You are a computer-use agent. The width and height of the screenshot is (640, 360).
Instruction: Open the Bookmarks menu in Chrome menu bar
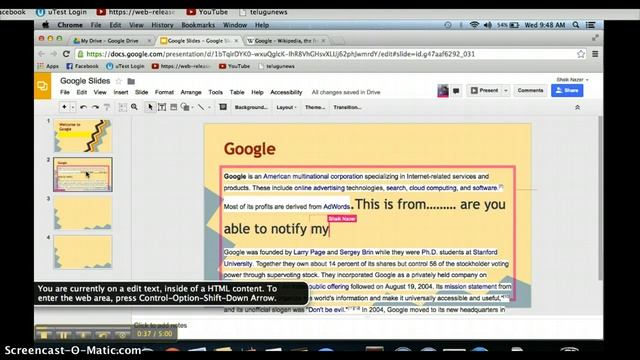[x=198, y=25]
